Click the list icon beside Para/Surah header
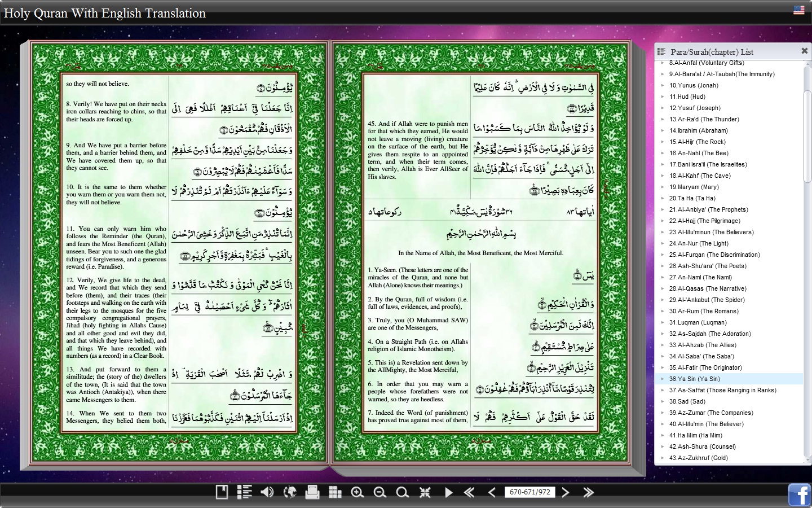The width and height of the screenshot is (812, 508). pos(661,51)
